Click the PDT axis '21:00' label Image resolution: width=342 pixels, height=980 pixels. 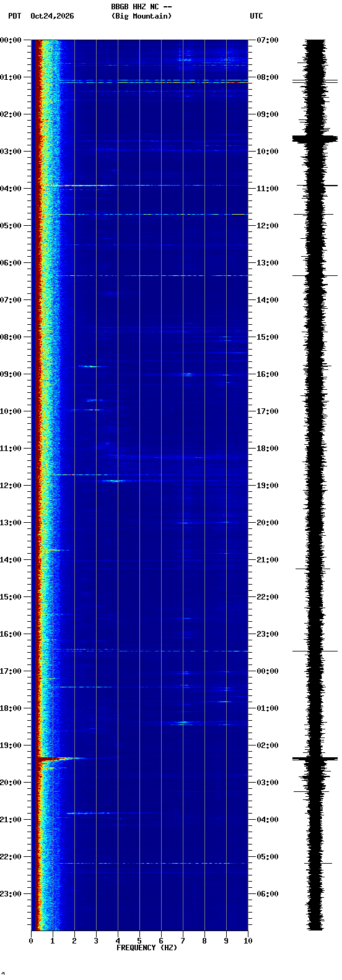coord(11,820)
